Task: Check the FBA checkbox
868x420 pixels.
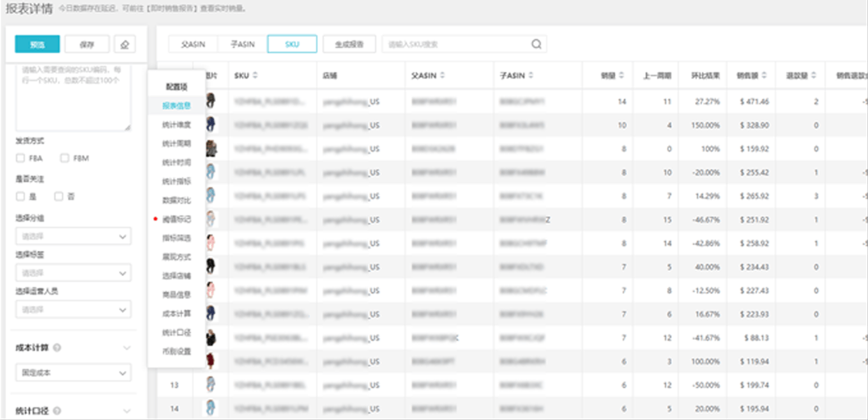Action: tap(20, 158)
